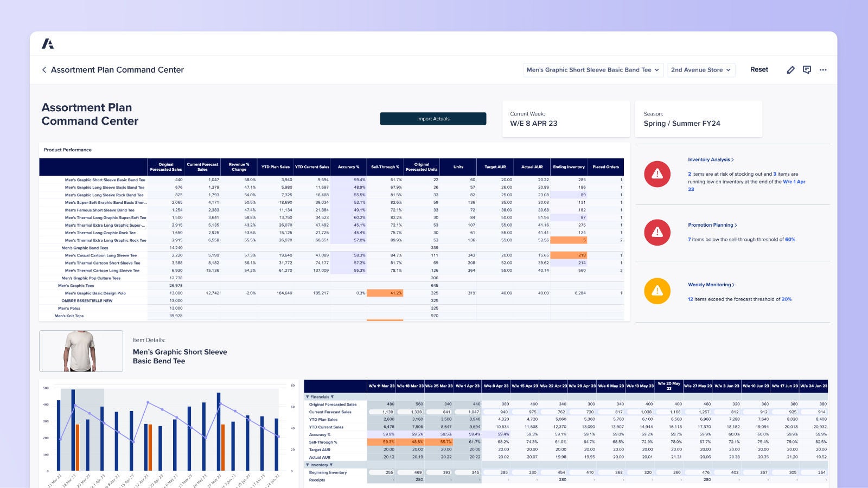868x488 pixels.
Task: Collapse the Inventory section in the weekly table
Action: [308, 465]
